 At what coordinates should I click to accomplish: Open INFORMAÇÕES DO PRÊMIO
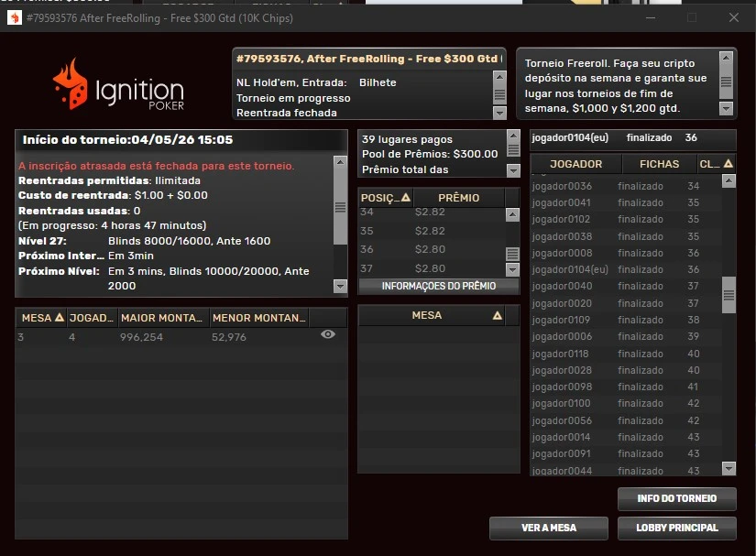point(439,286)
